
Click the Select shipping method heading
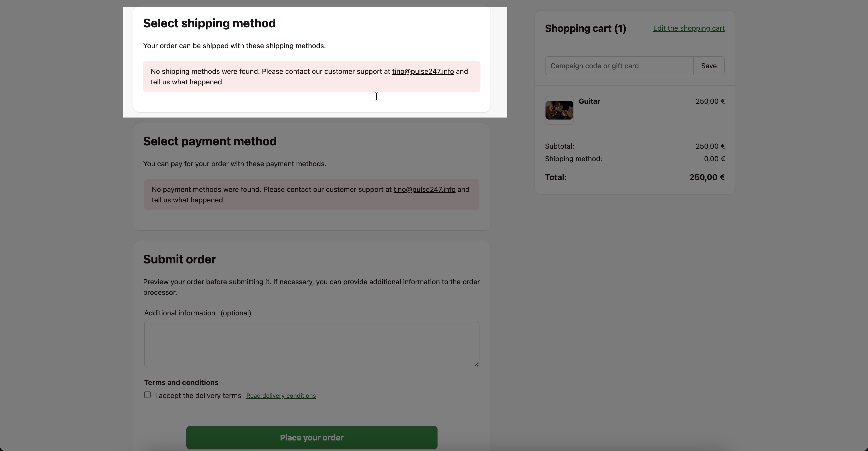click(x=209, y=23)
